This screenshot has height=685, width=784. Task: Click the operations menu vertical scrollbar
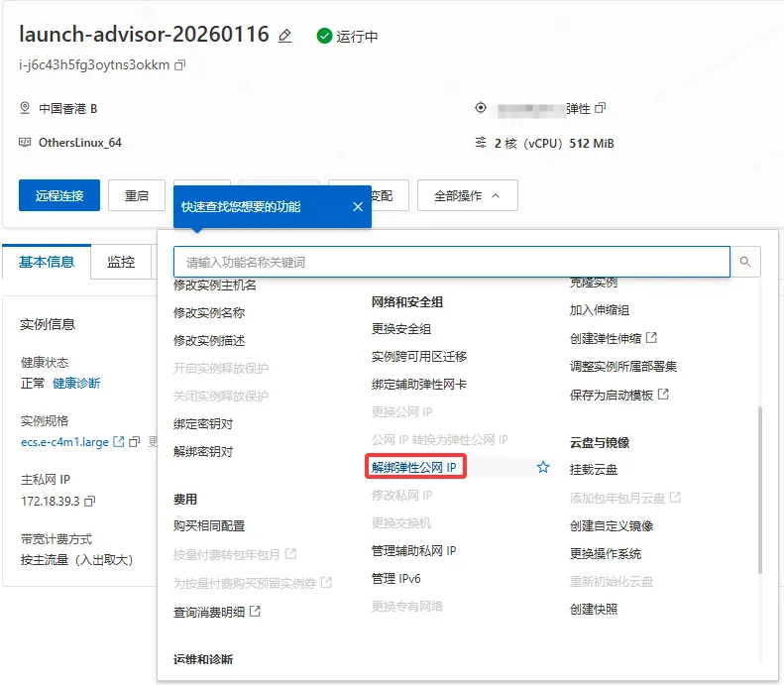760,486
